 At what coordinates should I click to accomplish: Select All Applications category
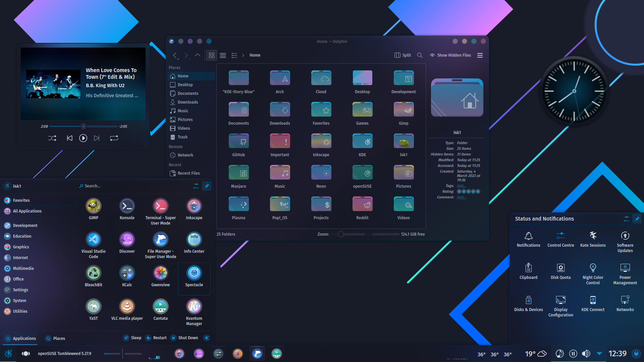point(37,211)
